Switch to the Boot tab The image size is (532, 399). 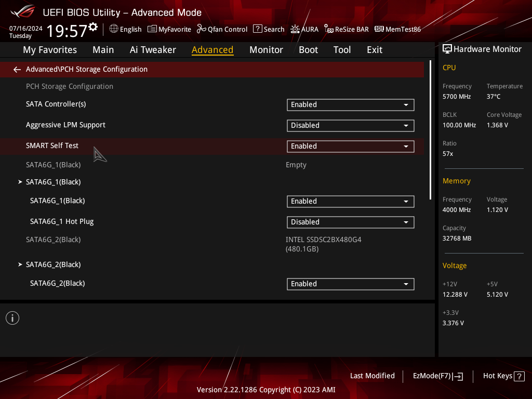[308, 50]
